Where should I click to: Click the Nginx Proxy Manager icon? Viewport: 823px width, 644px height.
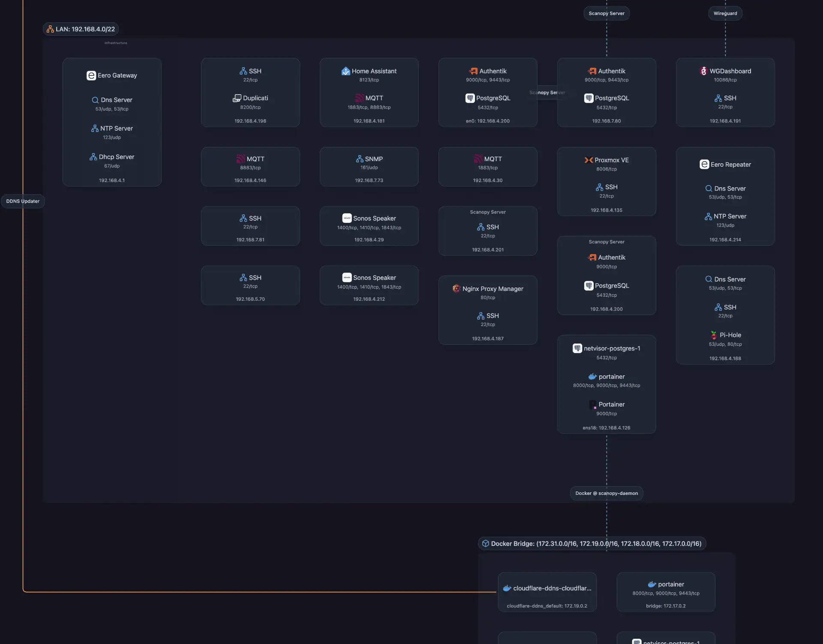pos(457,289)
